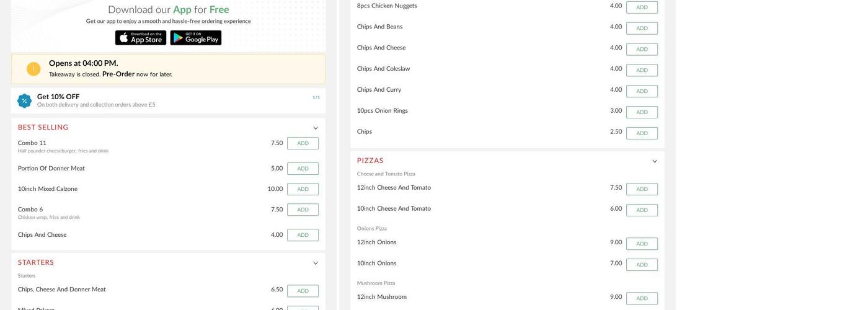Click the Pre-Order text in closed notice
The width and height of the screenshot is (868, 310).
coord(118,74)
